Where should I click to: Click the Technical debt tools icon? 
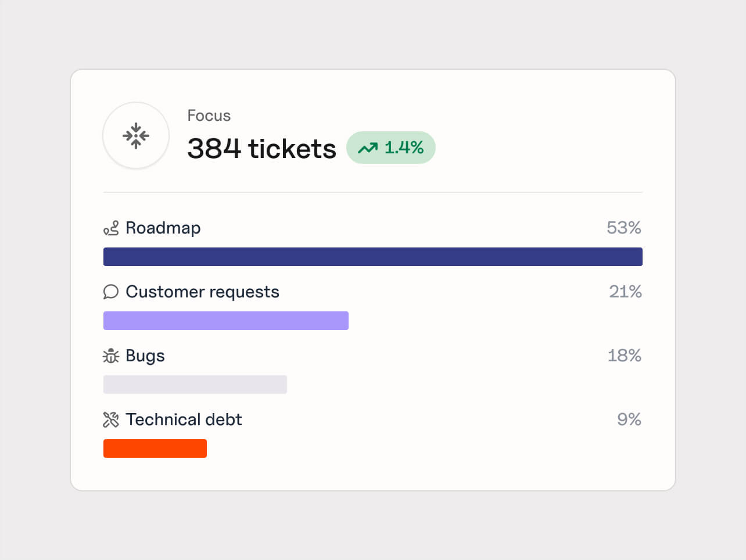(x=111, y=419)
